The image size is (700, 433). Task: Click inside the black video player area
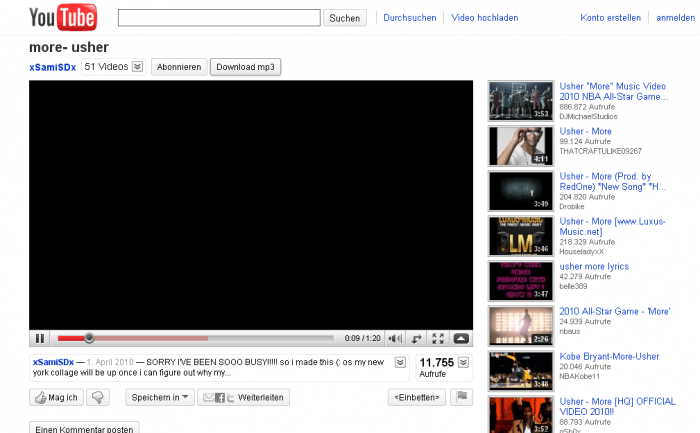pyautogui.click(x=251, y=205)
